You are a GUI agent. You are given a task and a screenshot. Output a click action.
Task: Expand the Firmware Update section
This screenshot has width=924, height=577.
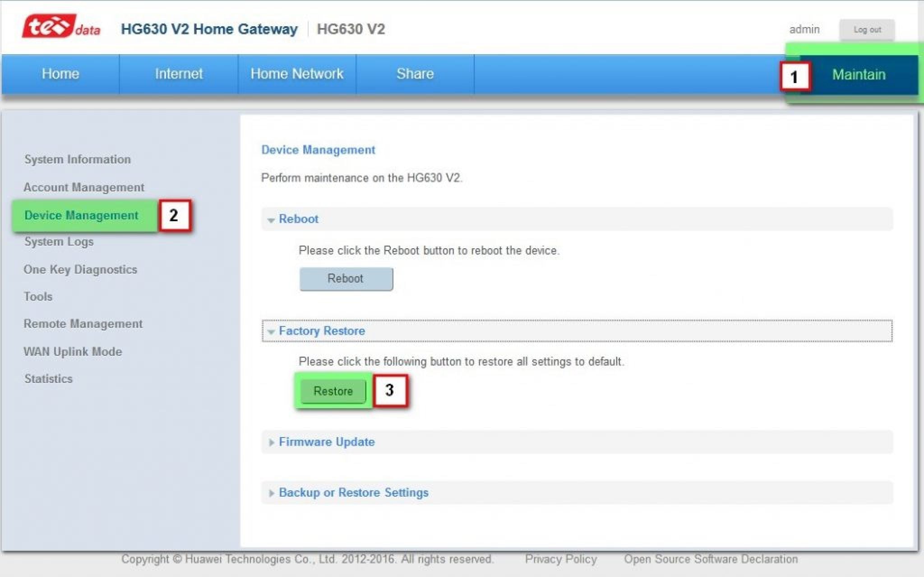click(x=326, y=442)
